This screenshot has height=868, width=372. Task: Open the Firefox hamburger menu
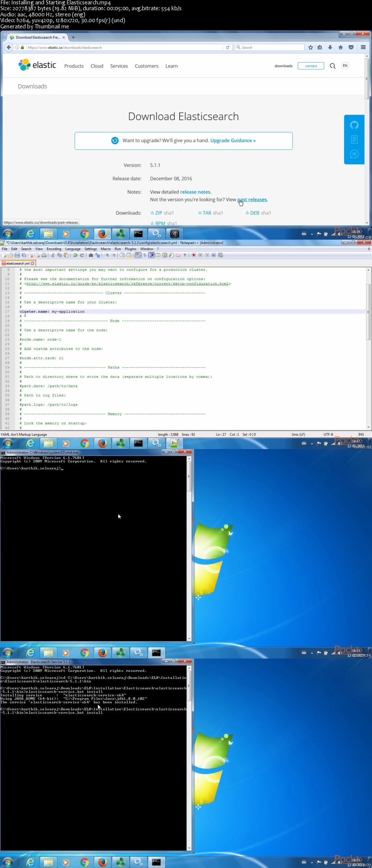(x=363, y=47)
